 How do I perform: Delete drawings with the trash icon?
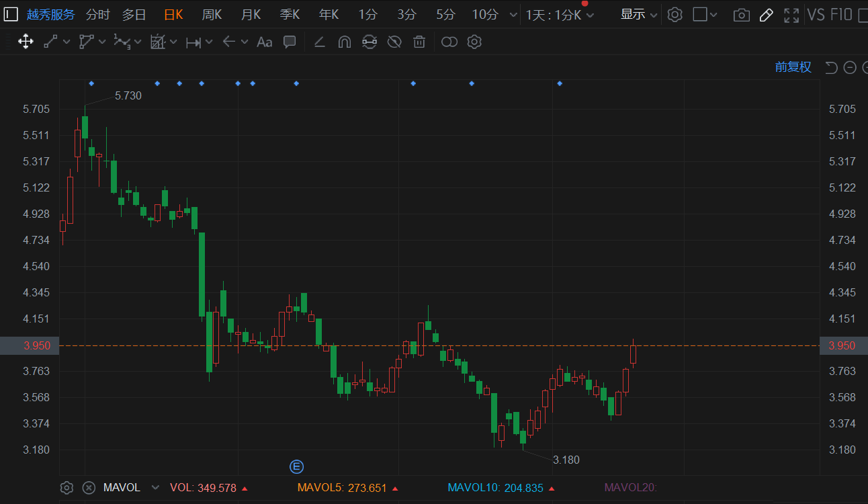(x=419, y=42)
